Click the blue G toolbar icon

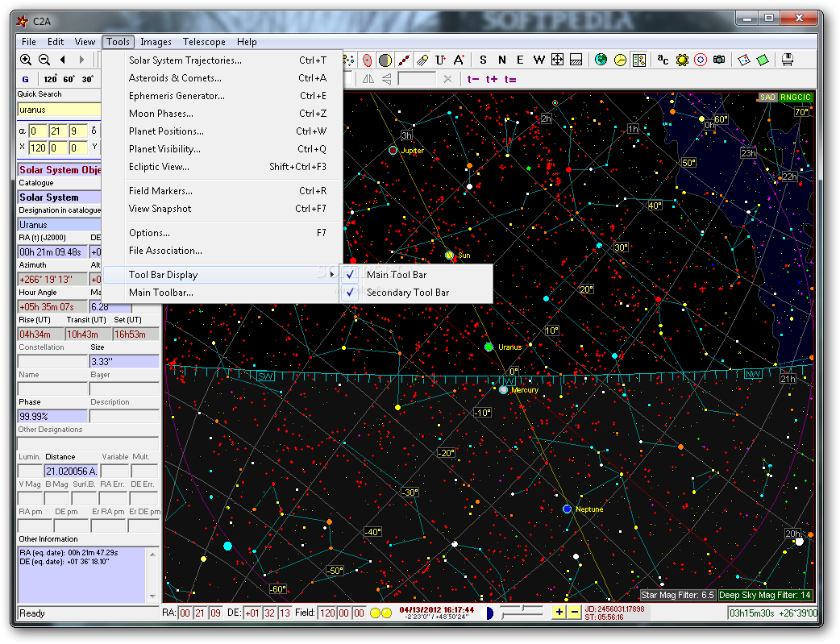tap(25, 79)
